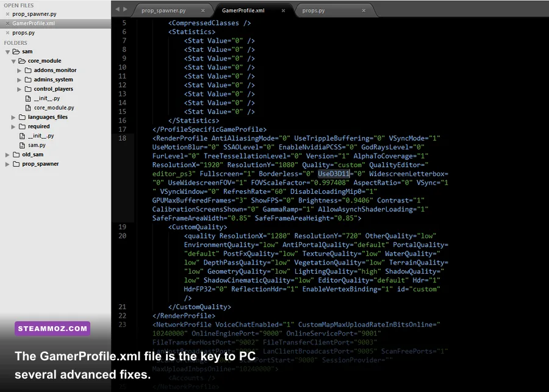
Task: Click file icon of __init__.py under sam
Action: pos(22,136)
